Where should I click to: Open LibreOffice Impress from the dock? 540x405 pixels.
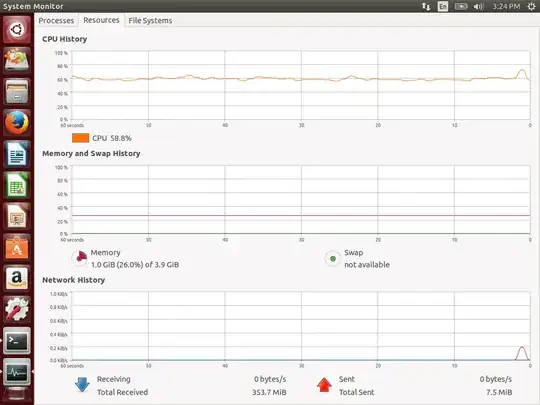(x=17, y=216)
